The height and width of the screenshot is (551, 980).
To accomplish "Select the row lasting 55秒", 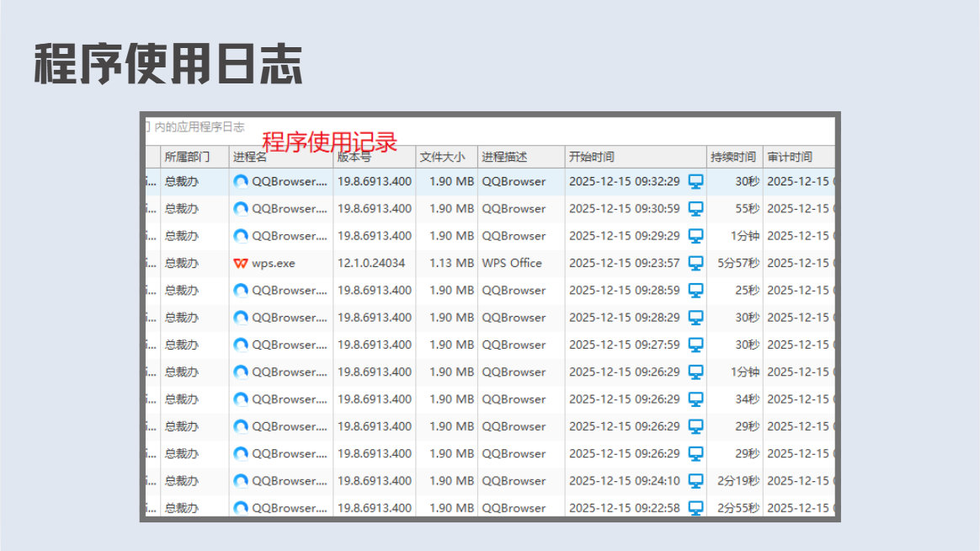I will [490, 209].
